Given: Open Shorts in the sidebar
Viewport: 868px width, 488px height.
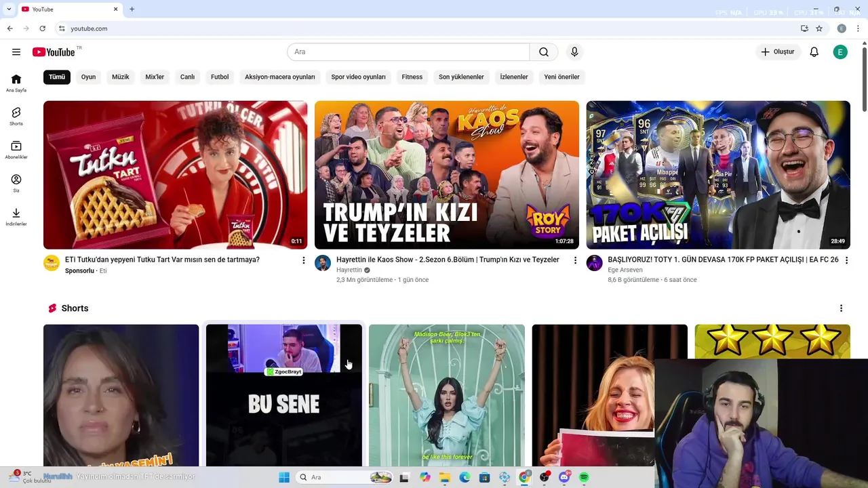Looking at the screenshot, I should (x=16, y=117).
